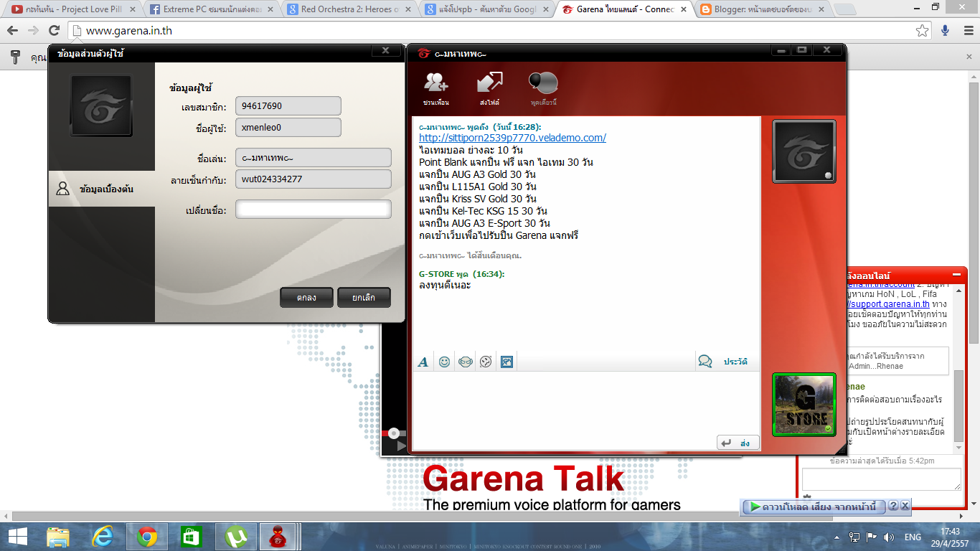Click the browser Forward arrow

(33, 31)
